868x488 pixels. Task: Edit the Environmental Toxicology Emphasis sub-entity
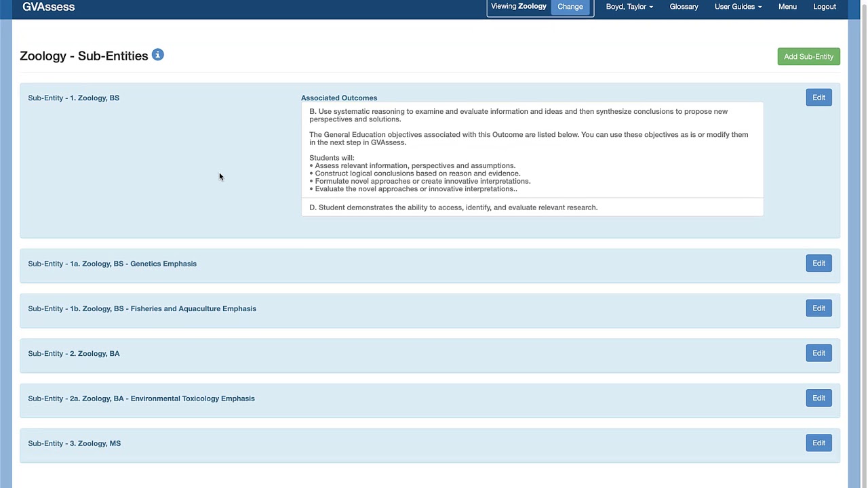pos(818,399)
